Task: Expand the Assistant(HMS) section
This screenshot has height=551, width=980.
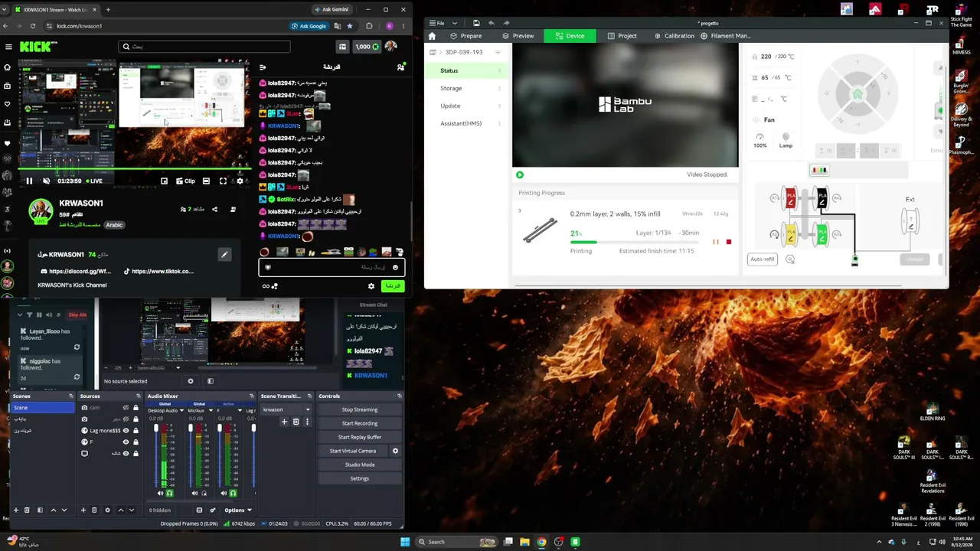Action: click(467, 123)
